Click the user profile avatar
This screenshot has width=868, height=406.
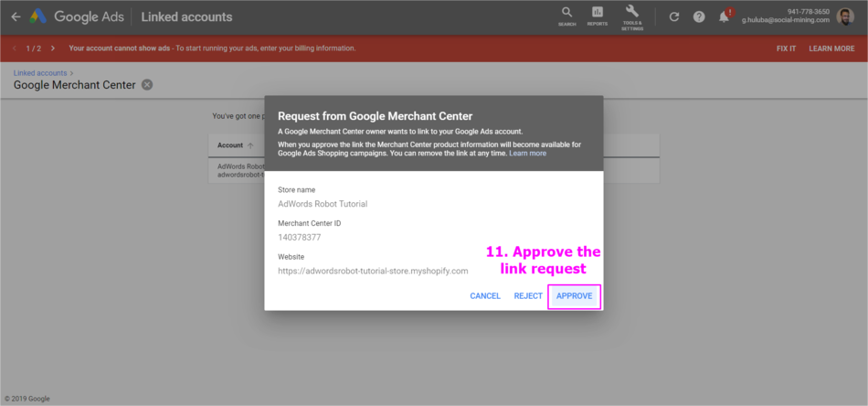845,16
